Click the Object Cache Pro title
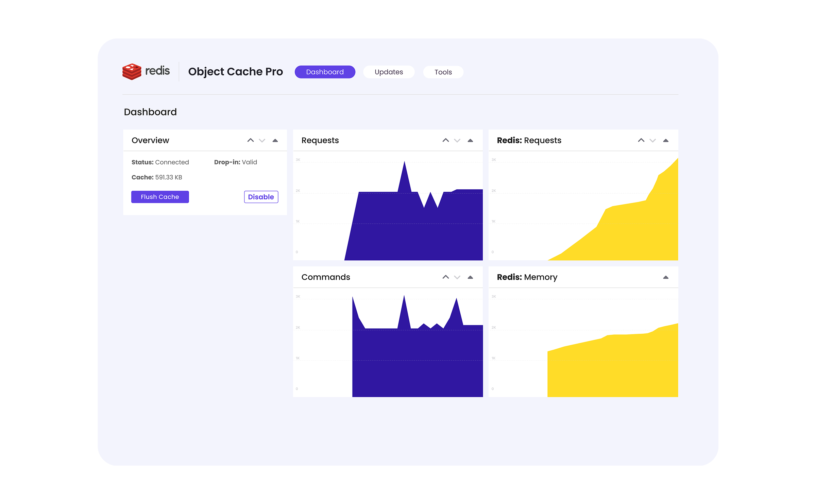 click(236, 71)
